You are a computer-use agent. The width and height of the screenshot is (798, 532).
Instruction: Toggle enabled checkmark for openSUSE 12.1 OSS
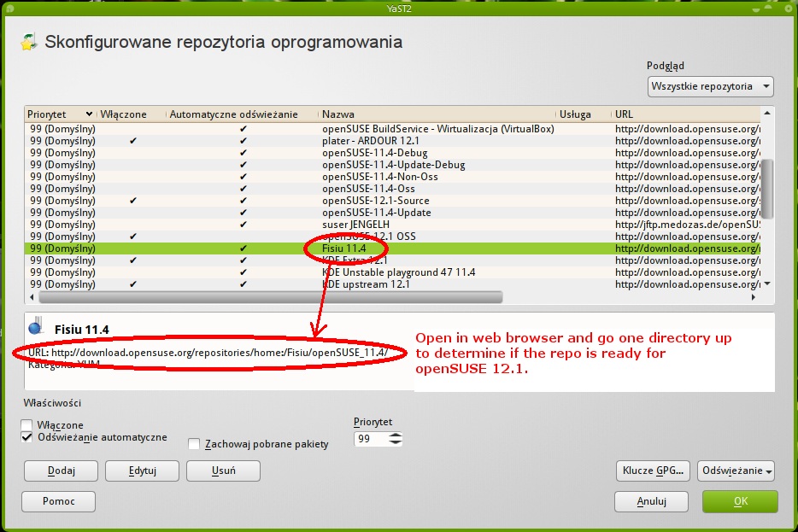pyautogui.click(x=132, y=237)
